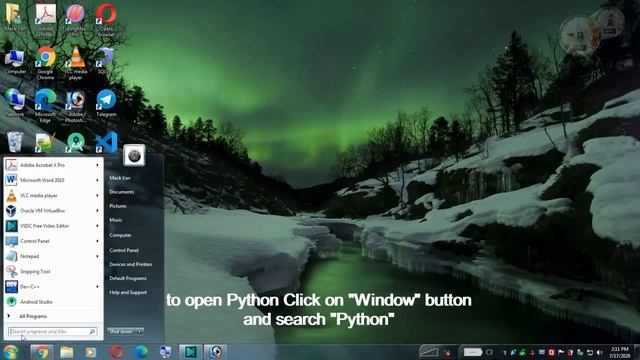Open the Telegram desktop shortcut
The width and height of the screenshot is (640, 360).
106,103
